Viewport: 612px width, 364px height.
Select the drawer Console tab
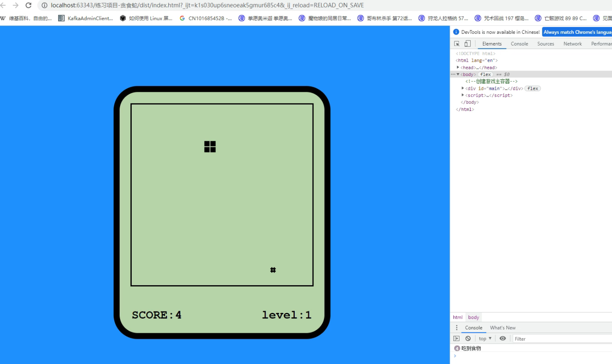coord(474,328)
